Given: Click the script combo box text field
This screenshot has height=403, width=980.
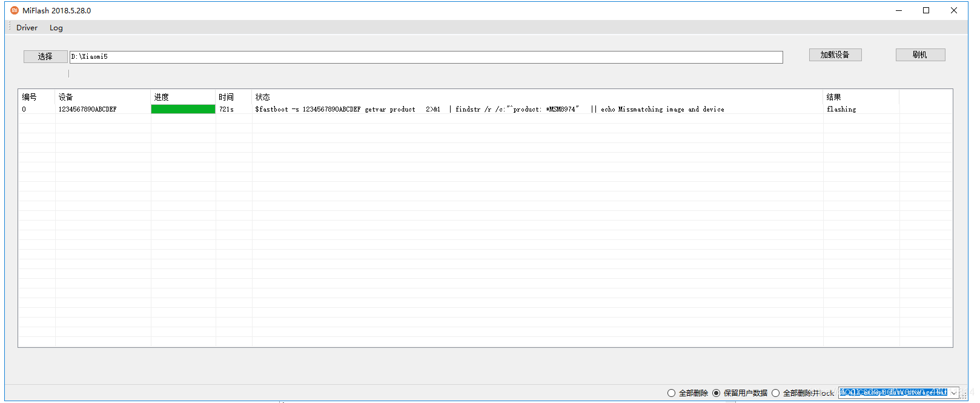Looking at the screenshot, I should click(x=893, y=393).
